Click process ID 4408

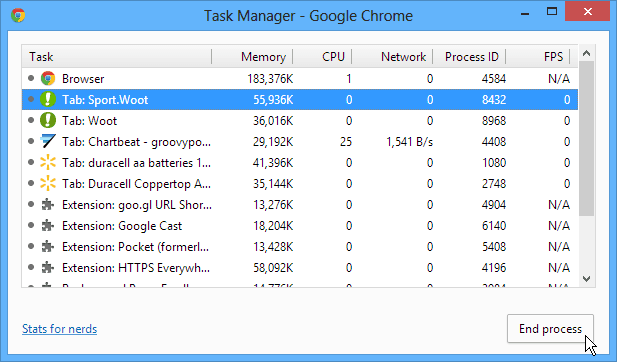[x=494, y=142]
